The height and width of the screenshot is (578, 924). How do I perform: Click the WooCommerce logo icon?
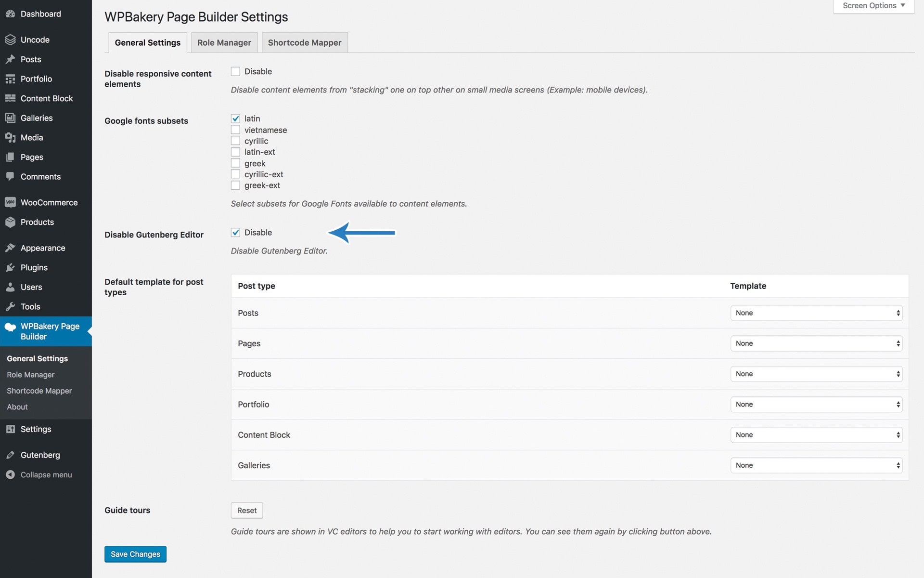pyautogui.click(x=10, y=202)
